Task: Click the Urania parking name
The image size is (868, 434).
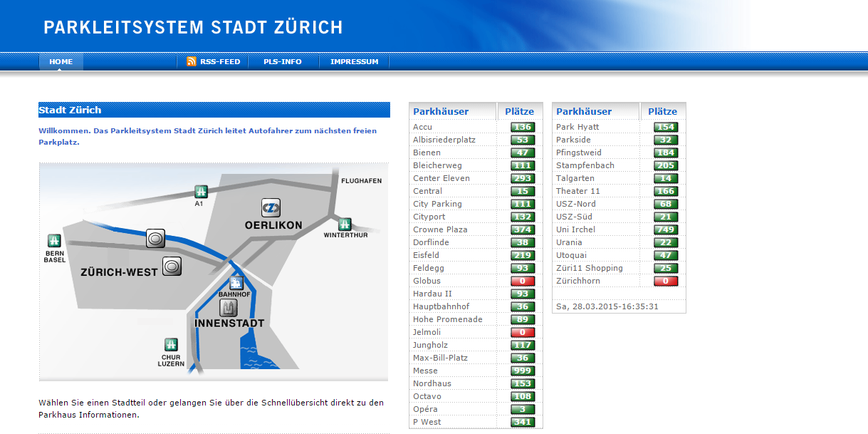Action: [569, 242]
